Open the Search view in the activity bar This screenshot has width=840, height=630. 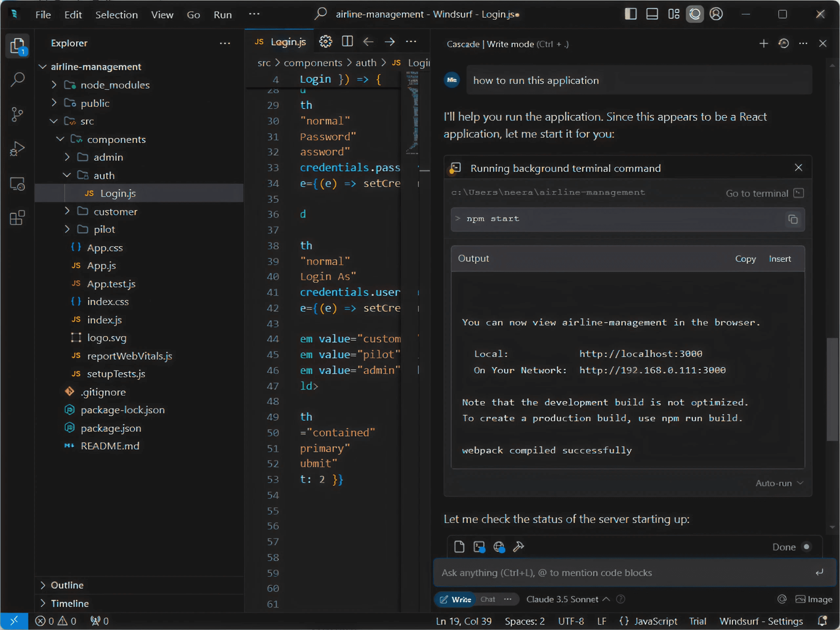click(17, 80)
